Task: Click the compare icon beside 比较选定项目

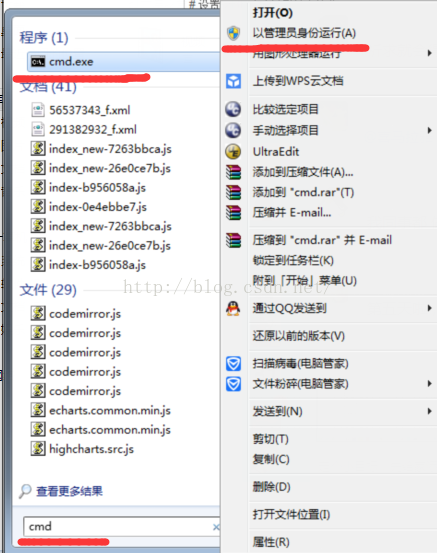Action: tap(233, 109)
